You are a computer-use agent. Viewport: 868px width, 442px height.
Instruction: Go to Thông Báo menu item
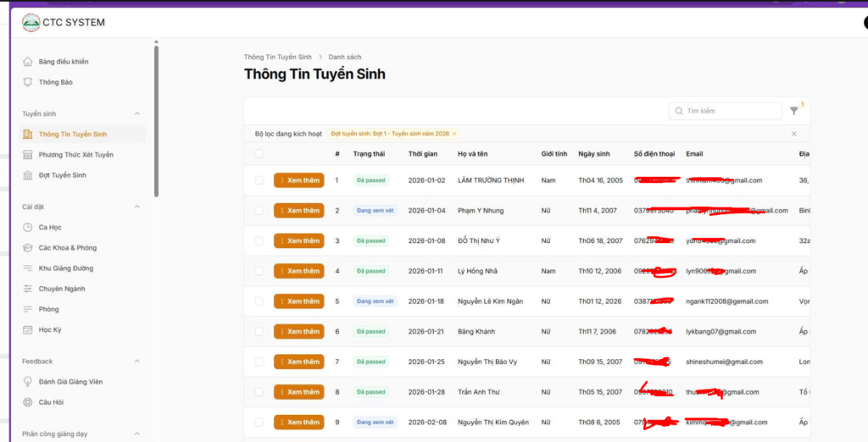82,82
